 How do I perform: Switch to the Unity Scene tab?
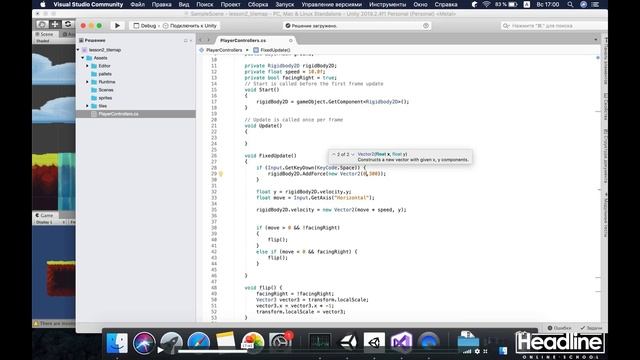46,34
